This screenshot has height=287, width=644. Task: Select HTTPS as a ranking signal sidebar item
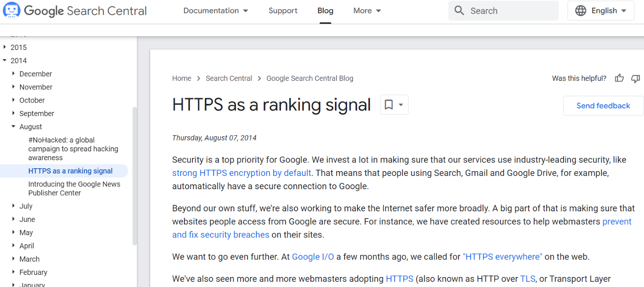64,171
